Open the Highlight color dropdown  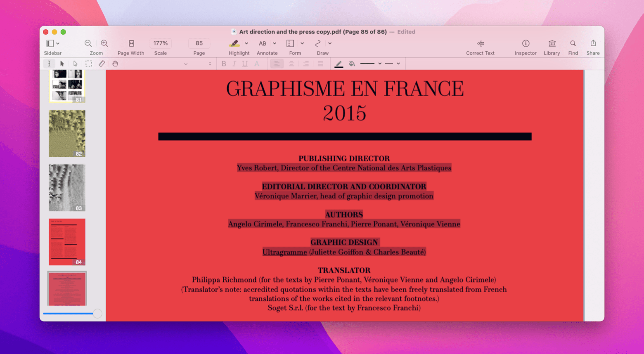[246, 43]
